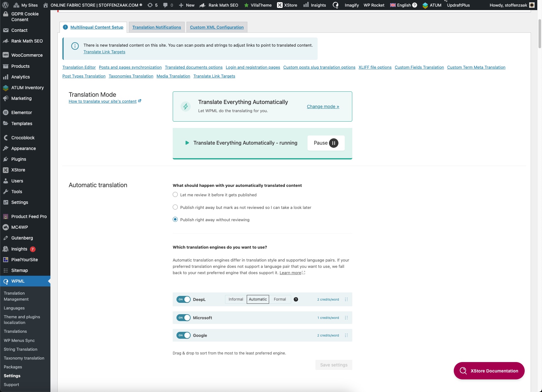Switch to Translation Notifications tab
This screenshot has width=542, height=392.
click(x=157, y=27)
